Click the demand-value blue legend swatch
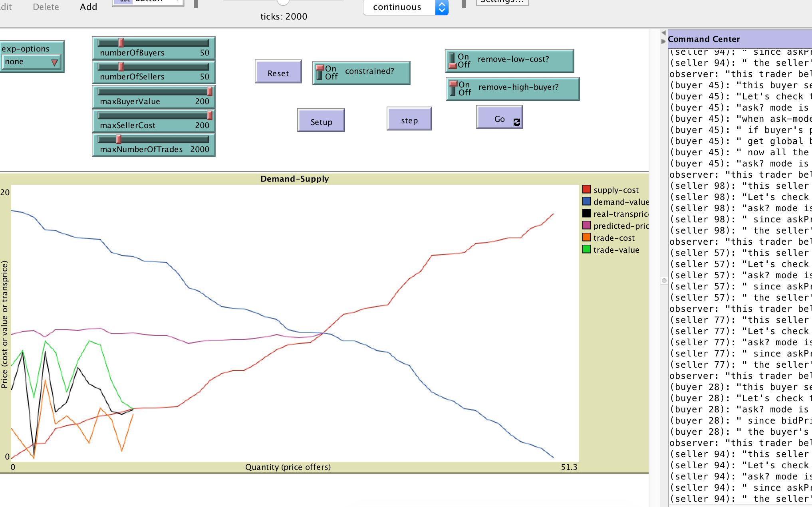The image size is (812, 507). click(x=586, y=201)
